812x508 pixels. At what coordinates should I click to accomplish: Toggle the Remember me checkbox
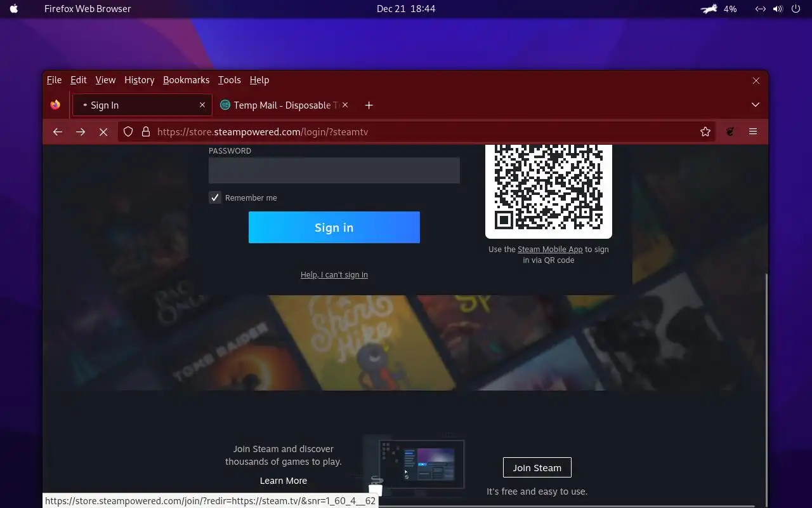[x=215, y=197]
